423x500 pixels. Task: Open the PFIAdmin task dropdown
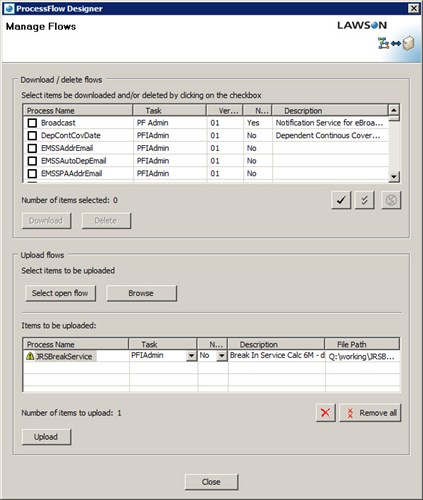pyautogui.click(x=191, y=356)
